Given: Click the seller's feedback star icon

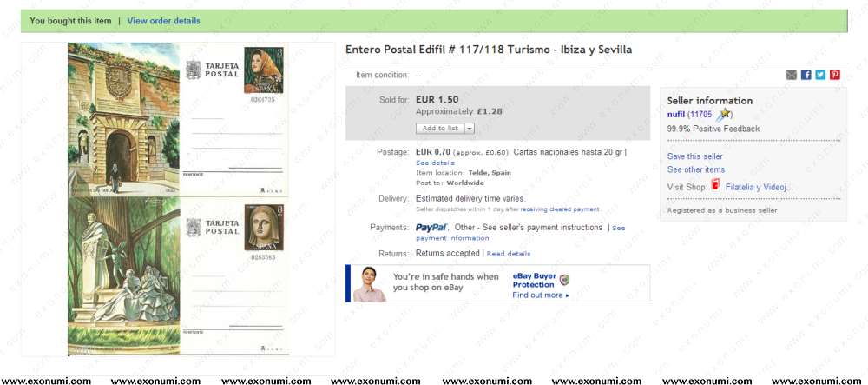Looking at the screenshot, I should pyautogui.click(x=724, y=115).
